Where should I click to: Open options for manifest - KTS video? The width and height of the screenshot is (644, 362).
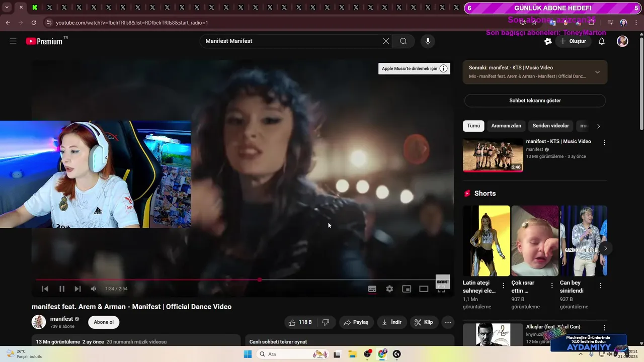(604, 142)
